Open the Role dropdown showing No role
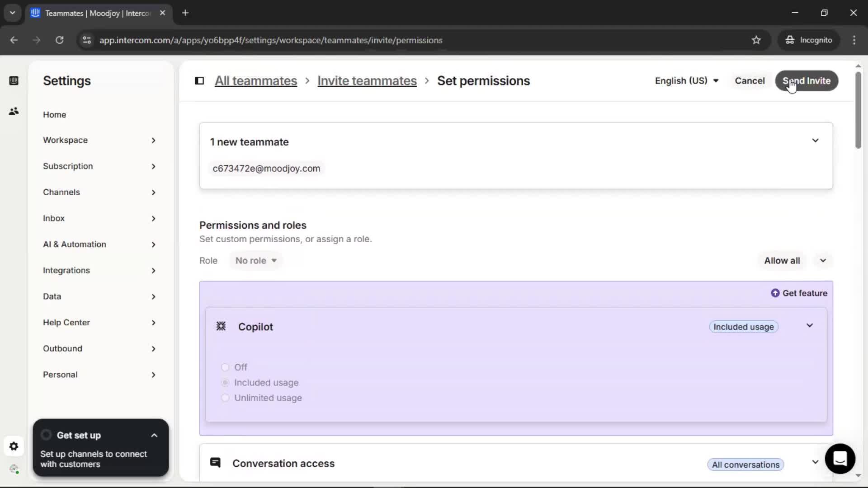Screen dimensions: 868x488 coord(256,261)
